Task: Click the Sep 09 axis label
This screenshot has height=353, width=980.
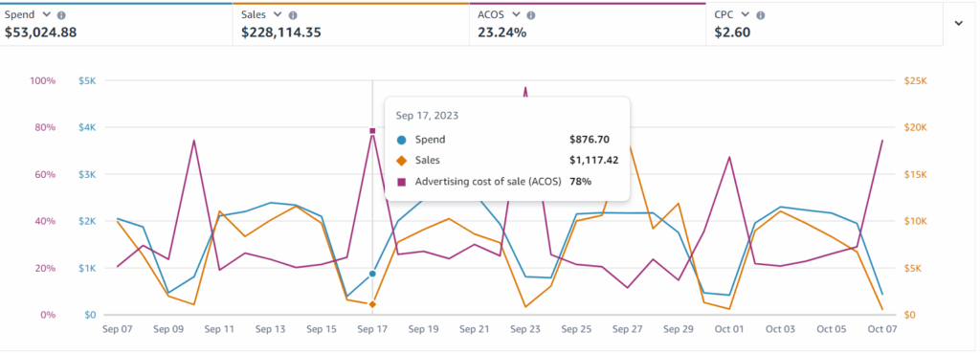Action: click(168, 329)
